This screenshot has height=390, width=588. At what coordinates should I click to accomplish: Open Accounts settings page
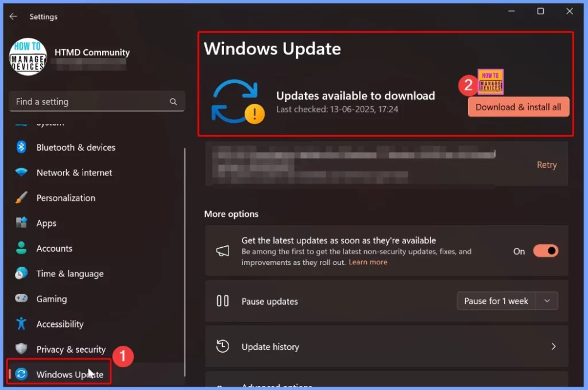55,248
